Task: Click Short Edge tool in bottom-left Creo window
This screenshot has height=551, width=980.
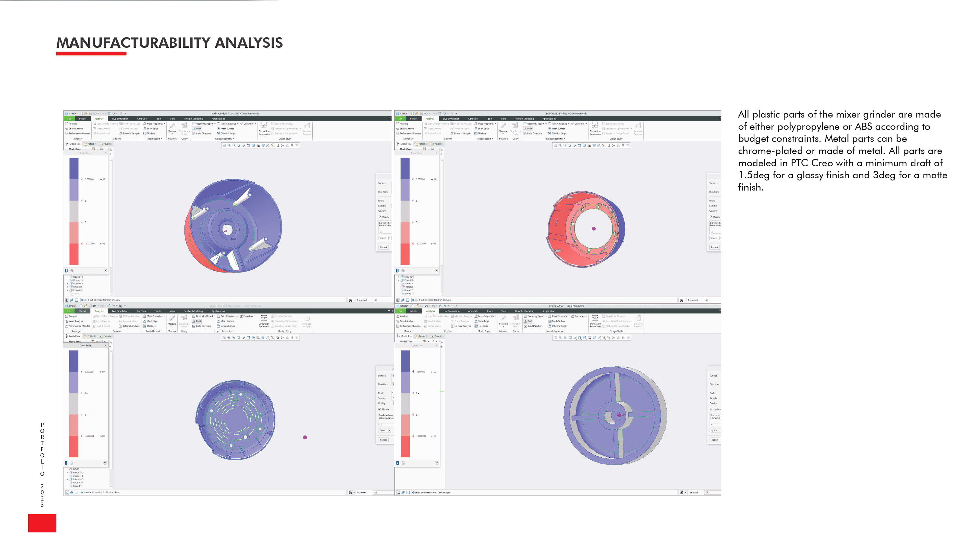Action: click(151, 321)
